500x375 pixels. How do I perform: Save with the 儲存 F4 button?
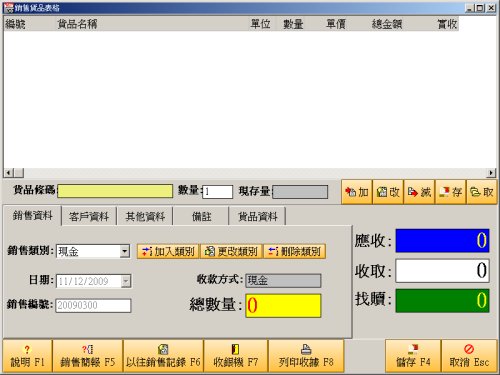tap(413, 356)
